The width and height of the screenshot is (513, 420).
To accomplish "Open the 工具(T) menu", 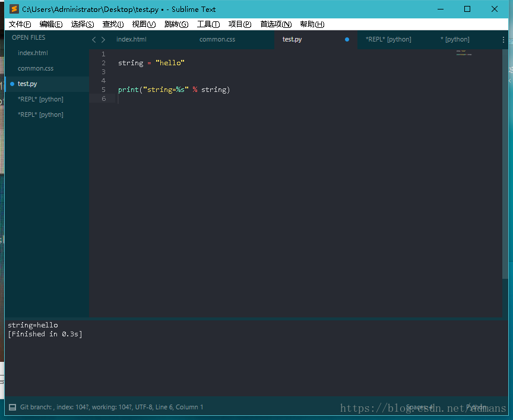I will click(x=208, y=24).
